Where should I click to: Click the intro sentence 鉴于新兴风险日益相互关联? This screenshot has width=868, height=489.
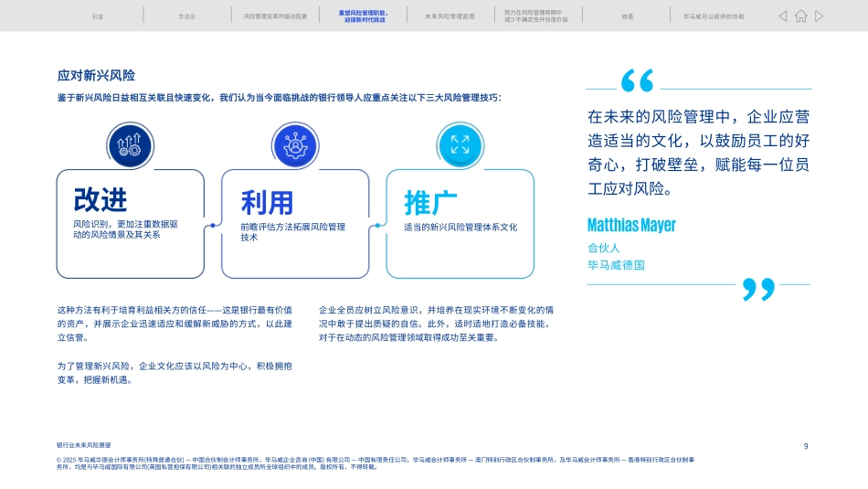(280, 98)
